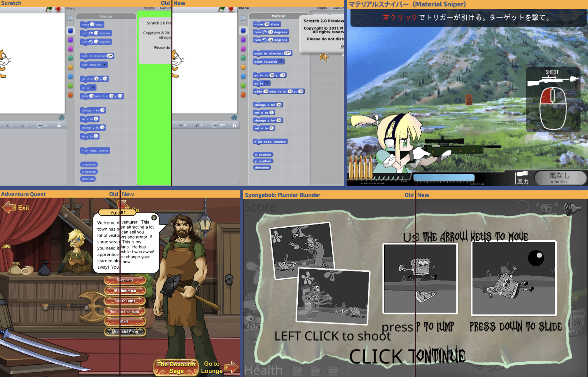Click the rotation arrow icon in old Scratch info bar

click(x=39, y=125)
